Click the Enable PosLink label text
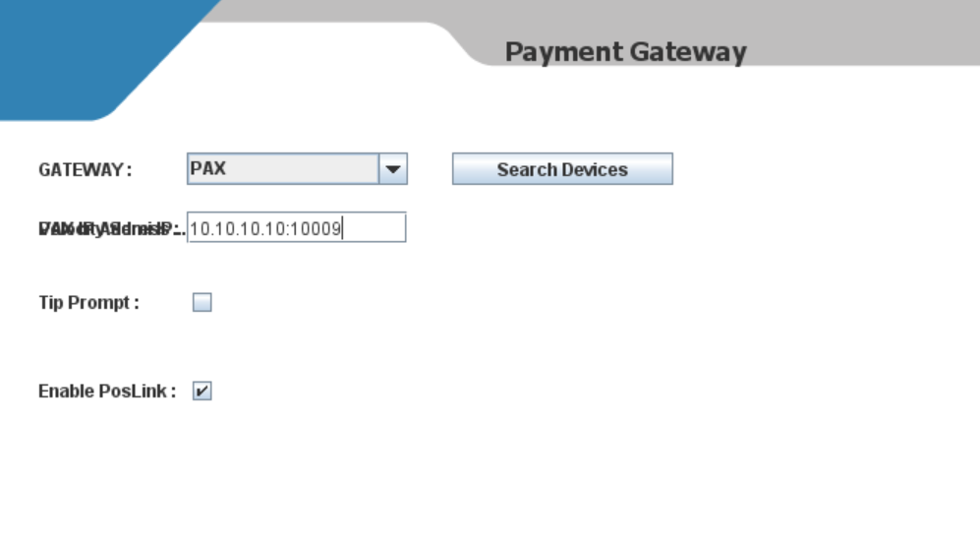Viewport: 980px width, 544px height. pos(107,392)
